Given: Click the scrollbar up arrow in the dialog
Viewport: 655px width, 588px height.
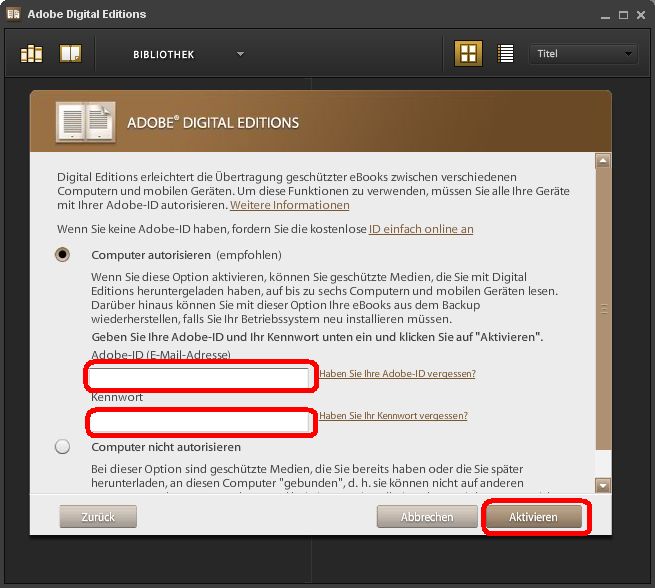Looking at the screenshot, I should [x=603, y=160].
